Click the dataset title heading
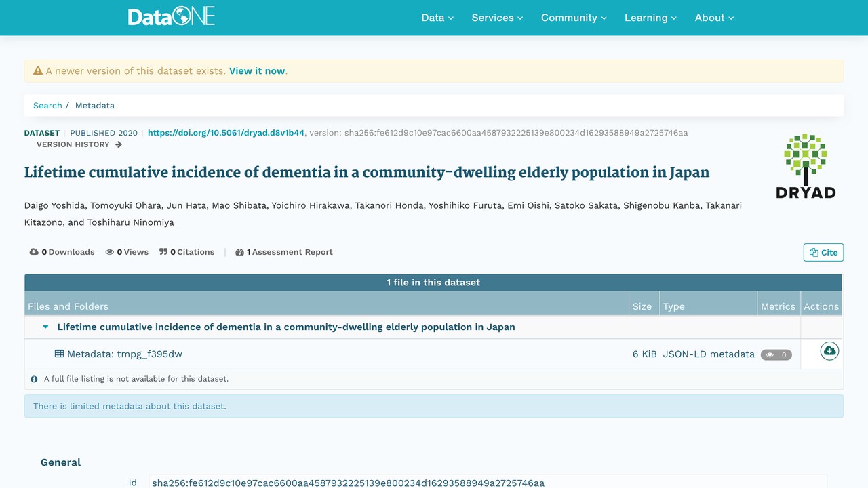 367,172
